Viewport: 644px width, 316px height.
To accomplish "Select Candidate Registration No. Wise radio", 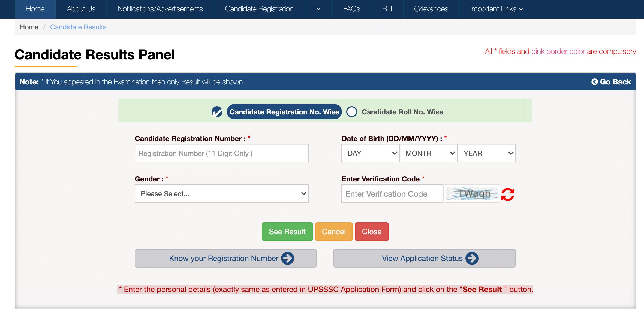I will click(x=217, y=112).
